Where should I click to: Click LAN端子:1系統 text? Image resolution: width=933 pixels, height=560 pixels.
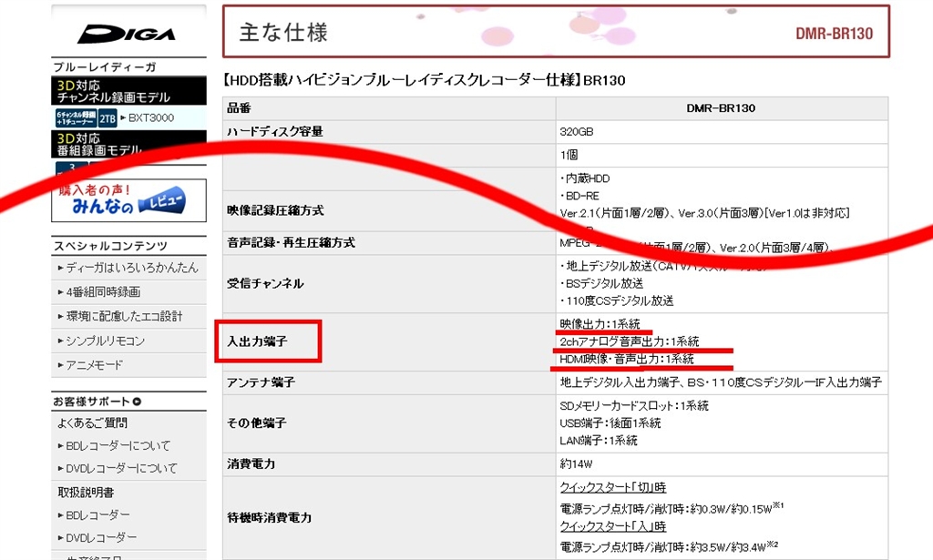pyautogui.click(x=599, y=441)
